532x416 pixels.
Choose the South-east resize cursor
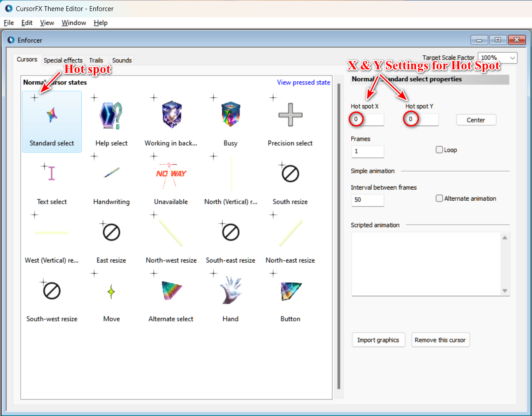(231, 239)
